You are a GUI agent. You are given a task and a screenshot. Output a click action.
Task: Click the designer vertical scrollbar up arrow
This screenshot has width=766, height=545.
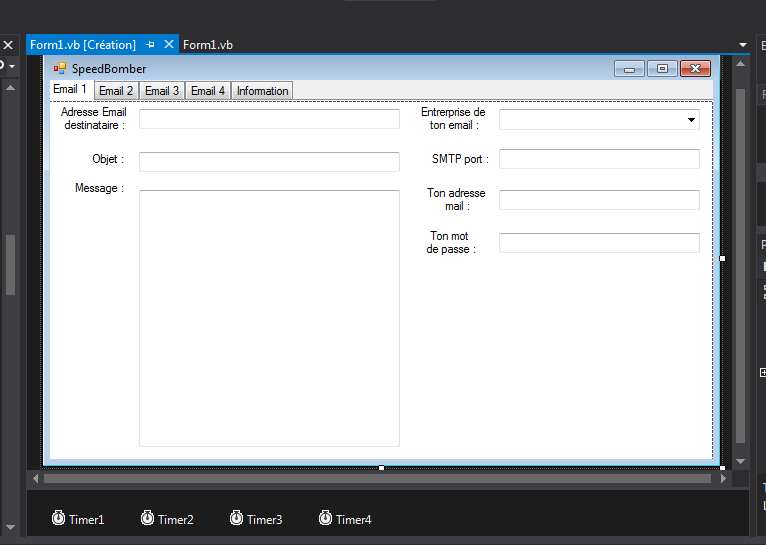click(740, 64)
